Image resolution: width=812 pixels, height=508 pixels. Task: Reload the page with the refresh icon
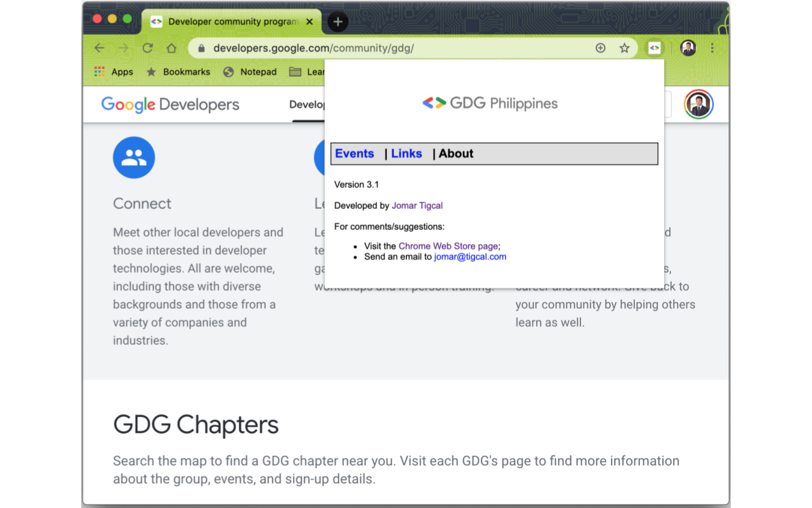(148, 48)
